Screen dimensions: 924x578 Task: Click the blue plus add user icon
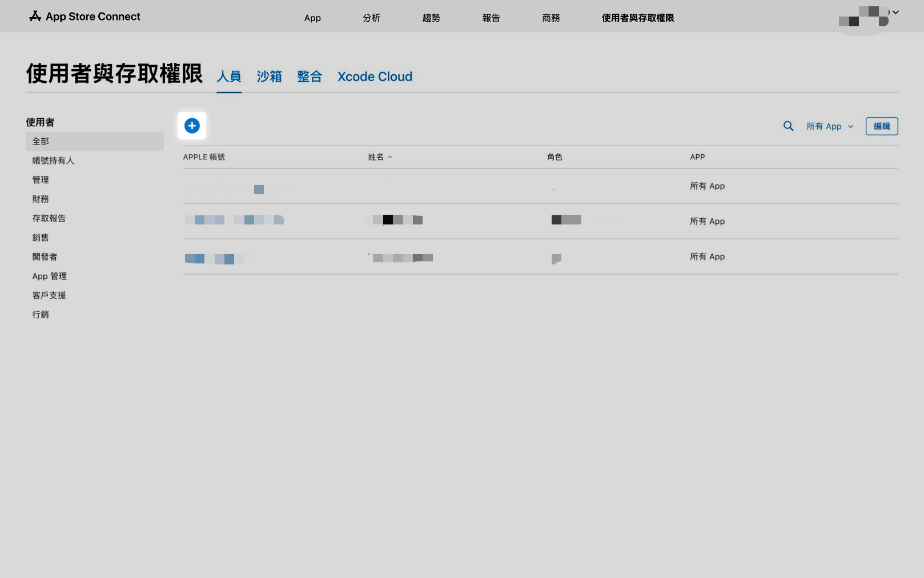[192, 126]
